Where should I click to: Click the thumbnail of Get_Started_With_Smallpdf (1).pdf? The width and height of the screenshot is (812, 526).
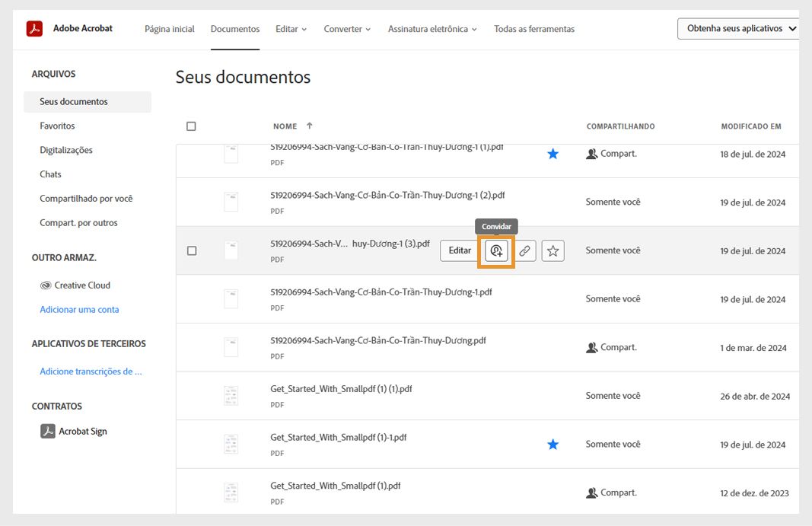(231, 492)
